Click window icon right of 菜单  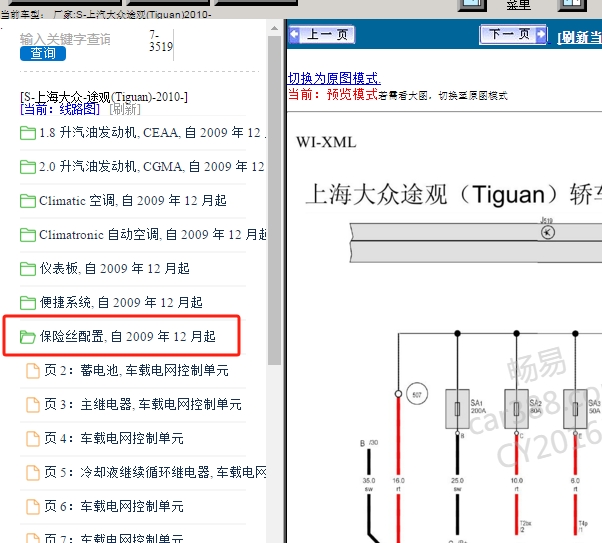(572, 5)
